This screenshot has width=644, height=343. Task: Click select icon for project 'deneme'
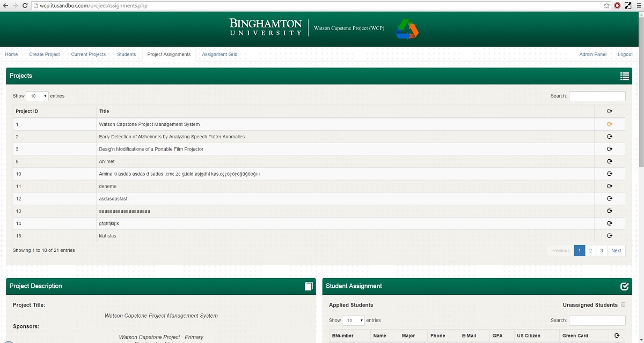pos(610,187)
